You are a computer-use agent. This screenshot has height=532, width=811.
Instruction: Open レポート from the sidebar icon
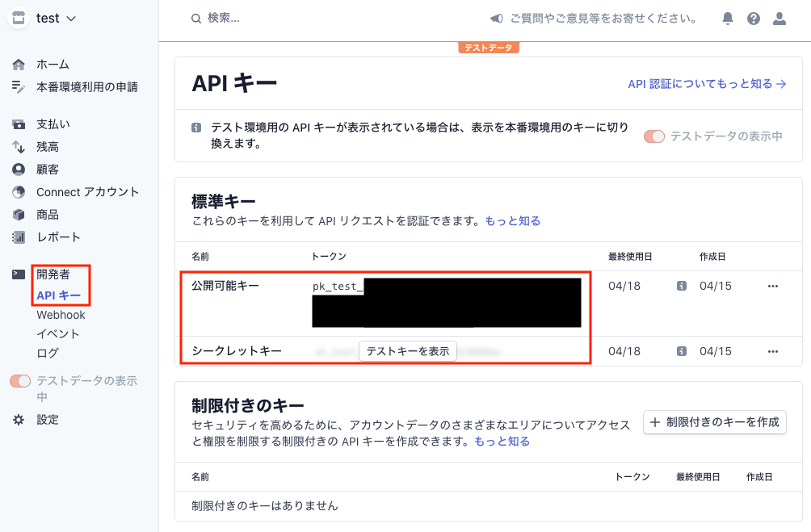pyautogui.click(x=17, y=237)
